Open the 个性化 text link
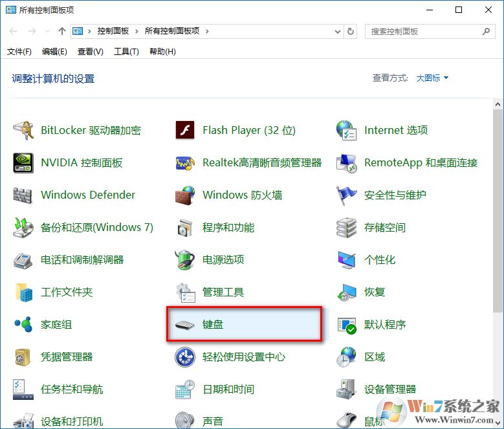Viewport: 504px width, 429px height. click(380, 260)
